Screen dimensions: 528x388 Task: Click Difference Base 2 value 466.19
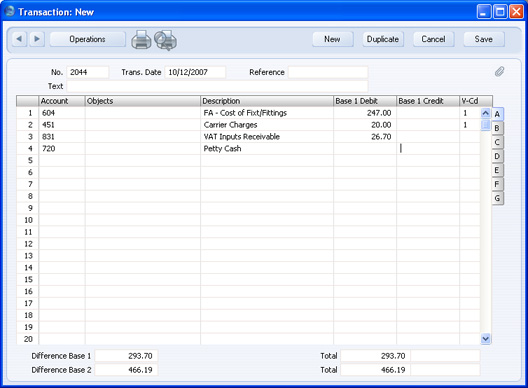pyautogui.click(x=126, y=370)
